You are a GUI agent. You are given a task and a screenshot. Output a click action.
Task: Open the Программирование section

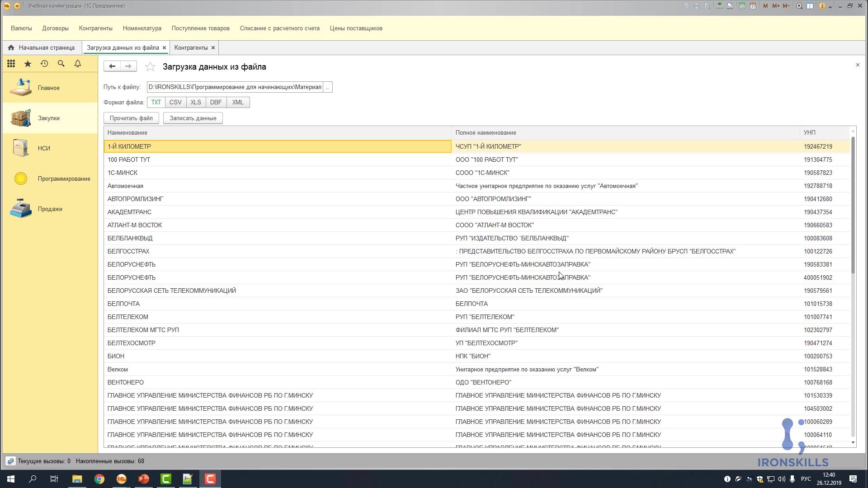coord(50,178)
